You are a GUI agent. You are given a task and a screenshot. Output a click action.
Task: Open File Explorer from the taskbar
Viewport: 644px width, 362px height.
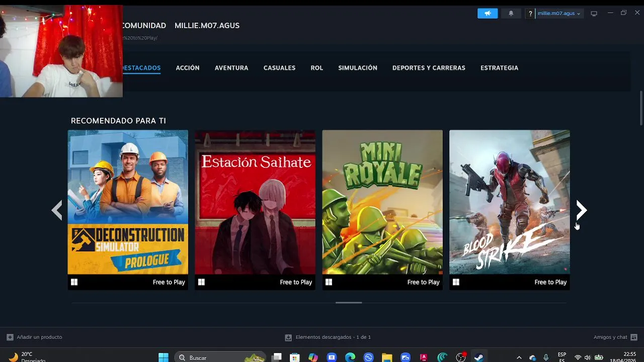(387, 357)
